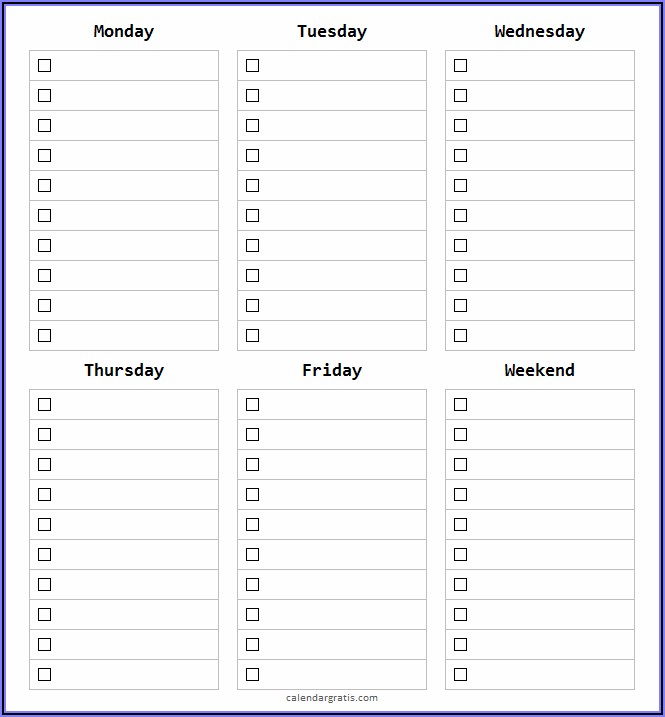Open the calendargratis.com link
The image size is (665, 717).
pos(332,698)
